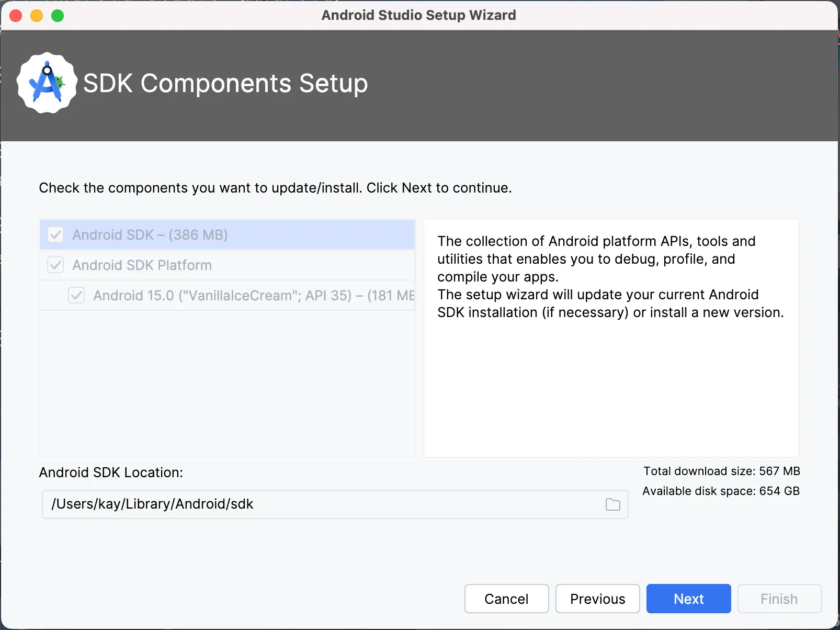Select the Android SDK – (386 MB) row
This screenshot has width=840, height=630.
(227, 235)
